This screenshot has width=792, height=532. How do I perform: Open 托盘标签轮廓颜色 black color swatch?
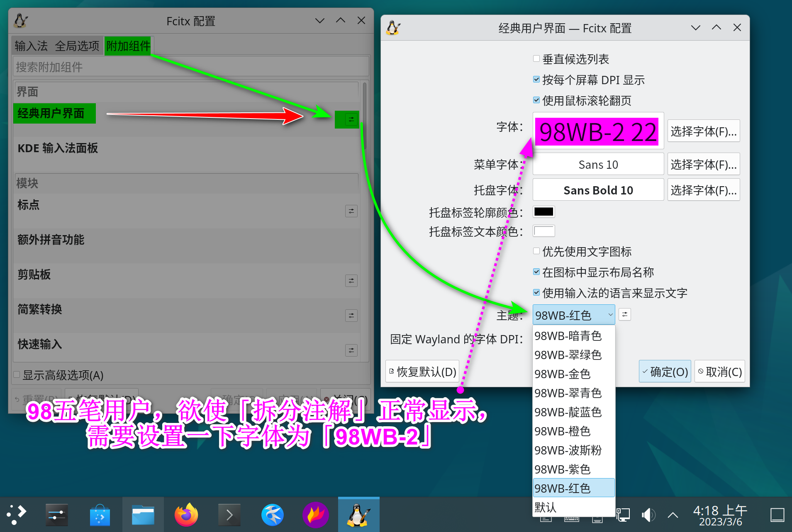tap(544, 212)
